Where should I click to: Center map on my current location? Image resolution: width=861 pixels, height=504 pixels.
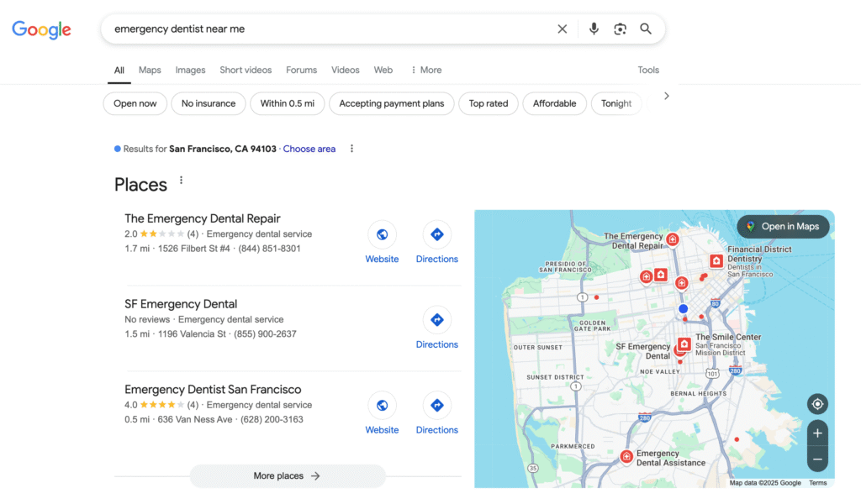click(816, 404)
